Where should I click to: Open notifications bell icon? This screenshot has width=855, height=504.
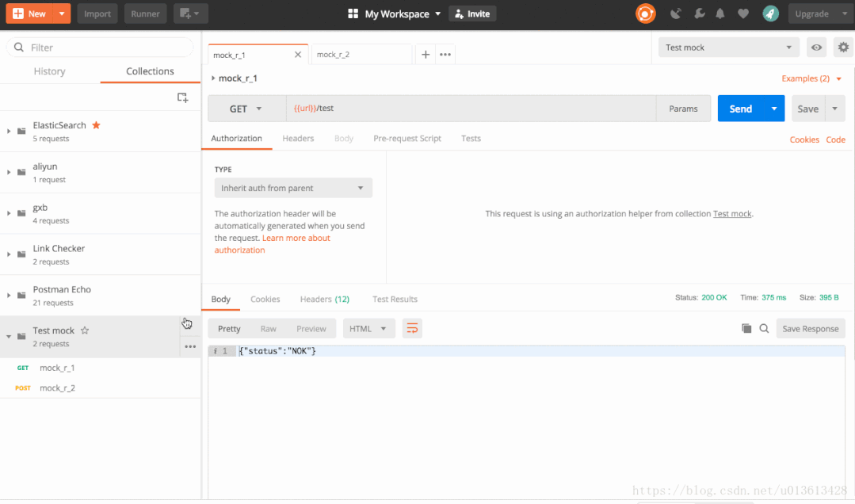(x=720, y=13)
